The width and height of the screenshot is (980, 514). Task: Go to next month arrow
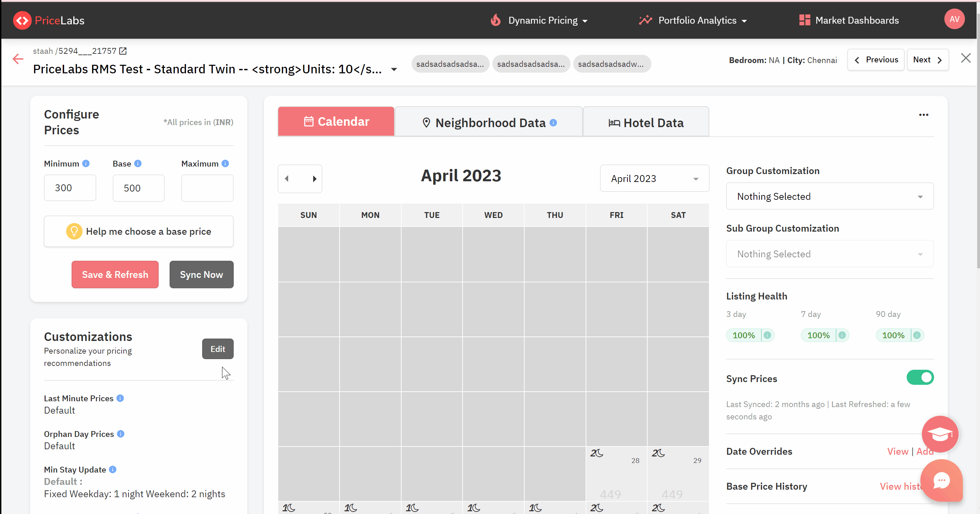pyautogui.click(x=315, y=179)
